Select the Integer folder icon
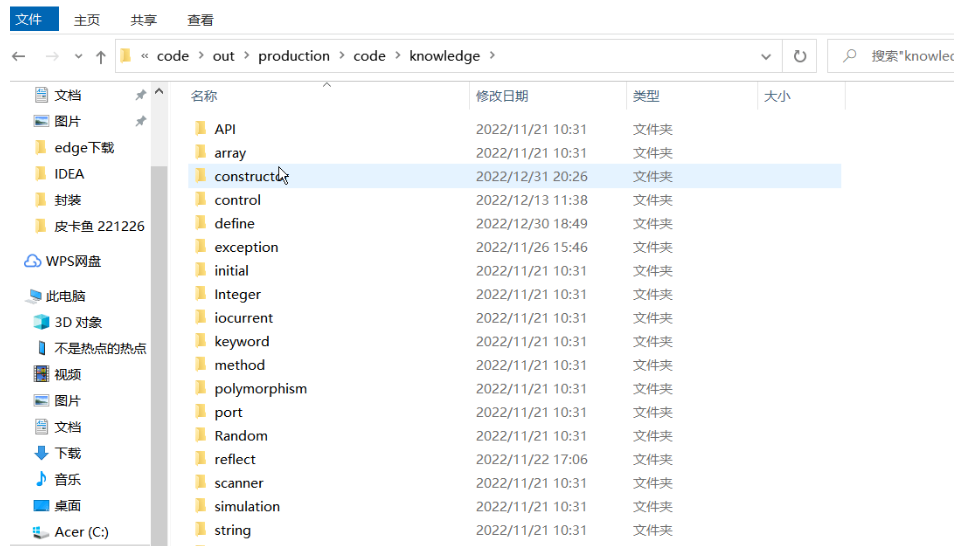The width and height of the screenshot is (975, 546). (200, 294)
